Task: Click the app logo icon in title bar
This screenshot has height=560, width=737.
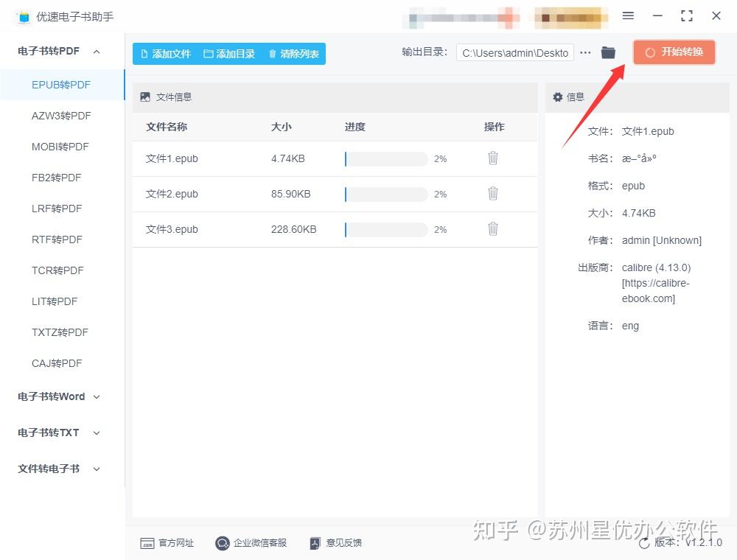Action: [x=24, y=18]
